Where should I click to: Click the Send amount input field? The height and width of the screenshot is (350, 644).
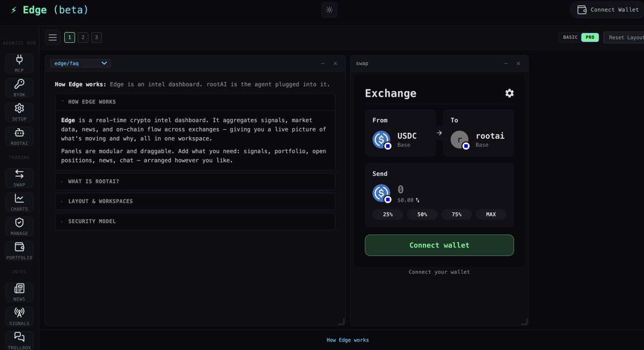click(451, 189)
